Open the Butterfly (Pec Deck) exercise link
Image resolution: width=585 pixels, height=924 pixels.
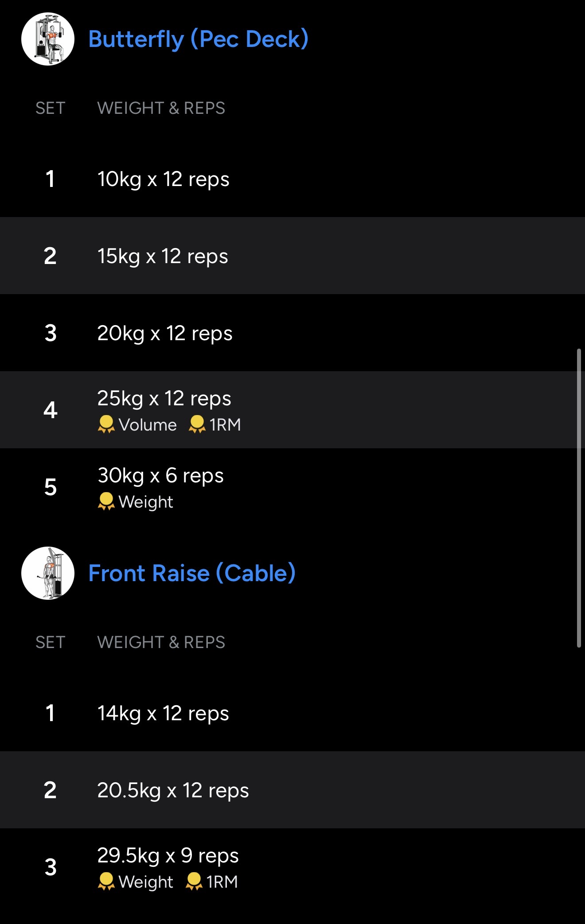click(198, 39)
